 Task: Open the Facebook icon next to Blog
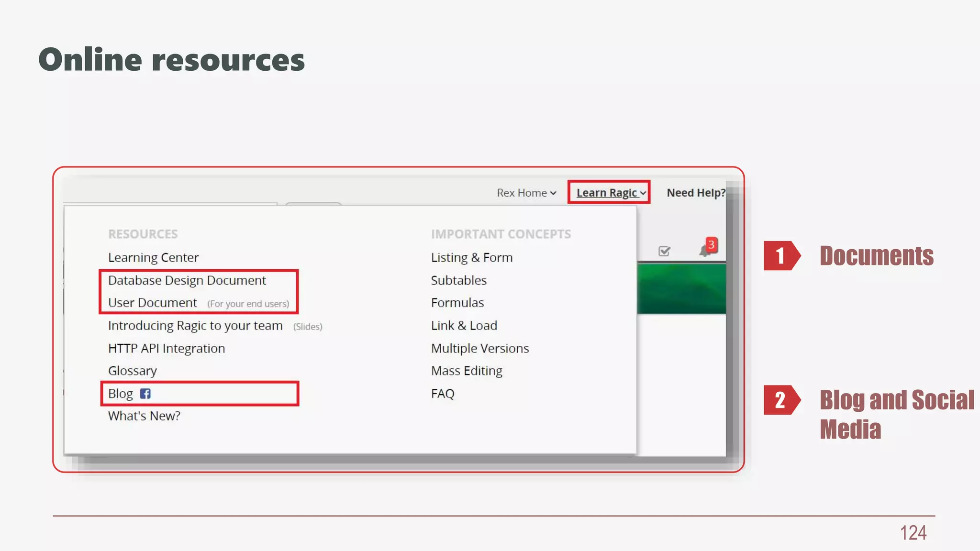tap(145, 394)
